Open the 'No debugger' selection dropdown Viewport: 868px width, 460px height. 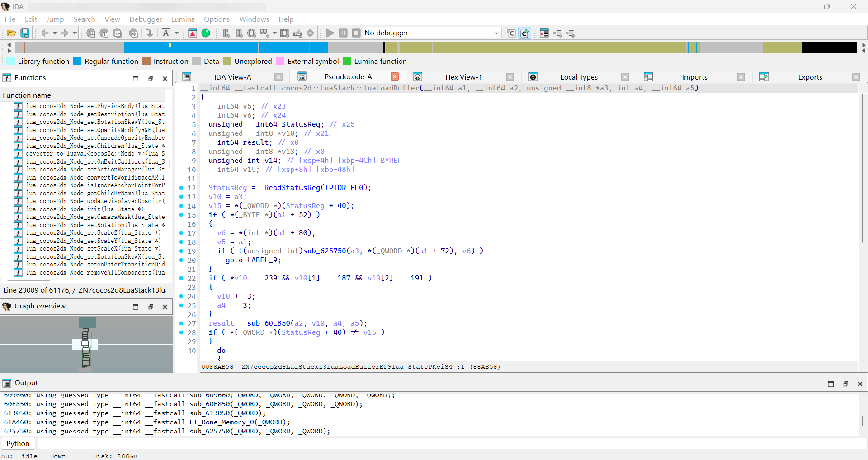point(432,33)
